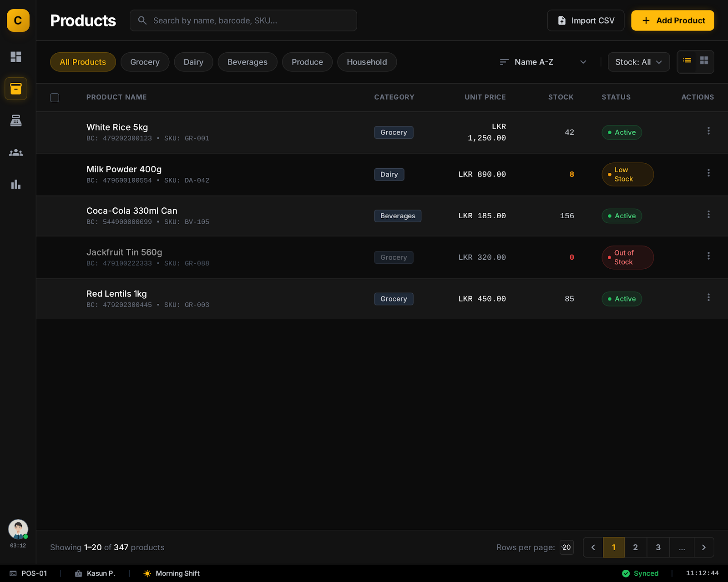
Task: Open the POS register screen
Action: [16, 120]
